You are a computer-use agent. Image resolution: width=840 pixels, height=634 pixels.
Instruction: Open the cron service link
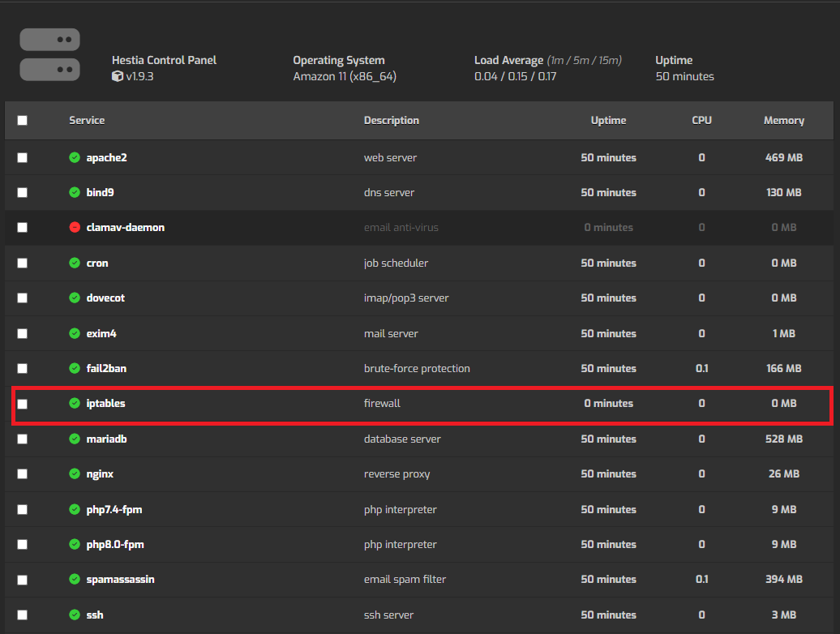pyautogui.click(x=97, y=263)
